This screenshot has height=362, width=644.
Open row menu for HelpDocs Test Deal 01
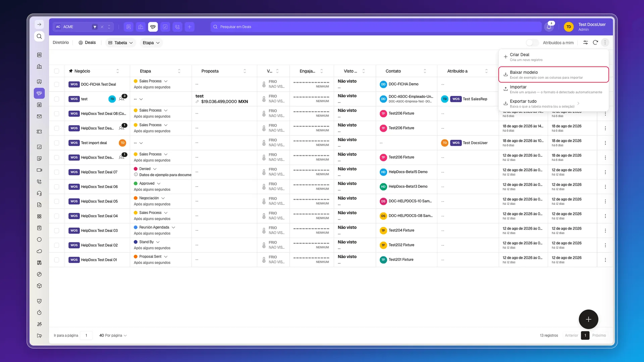point(605,260)
